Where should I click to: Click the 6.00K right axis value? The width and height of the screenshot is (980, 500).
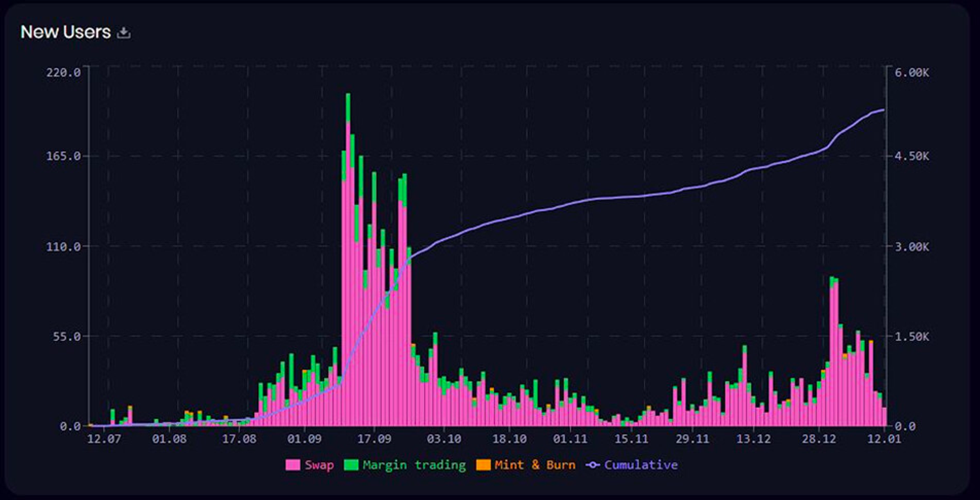pyautogui.click(x=912, y=72)
